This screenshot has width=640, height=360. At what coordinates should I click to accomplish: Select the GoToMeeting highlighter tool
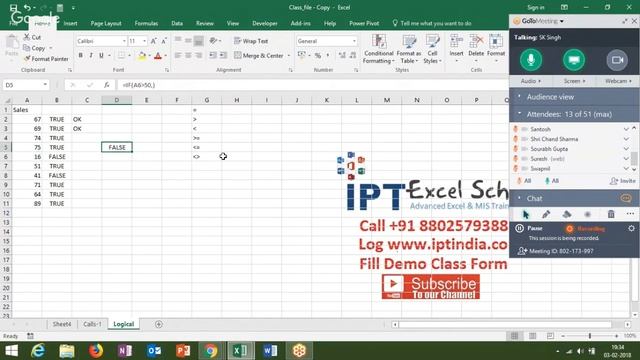(567, 214)
